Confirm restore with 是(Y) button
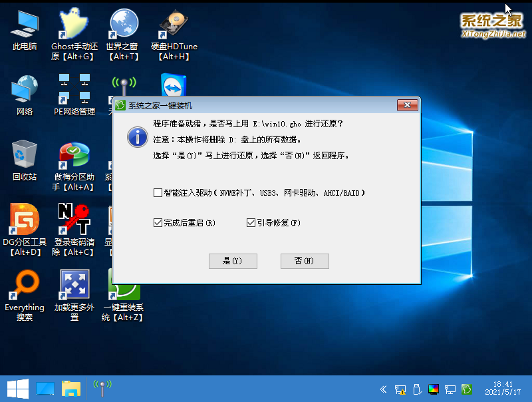The width and height of the screenshot is (532, 402). [233, 261]
